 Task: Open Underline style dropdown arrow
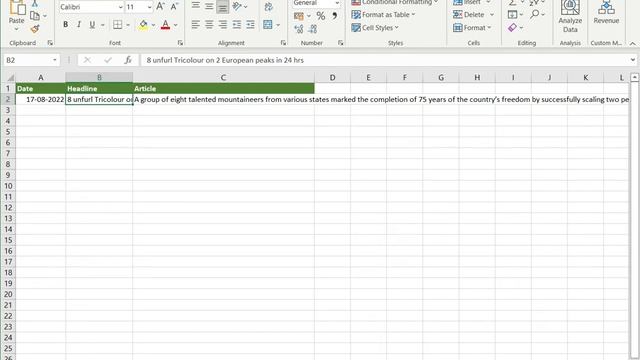pos(102,25)
